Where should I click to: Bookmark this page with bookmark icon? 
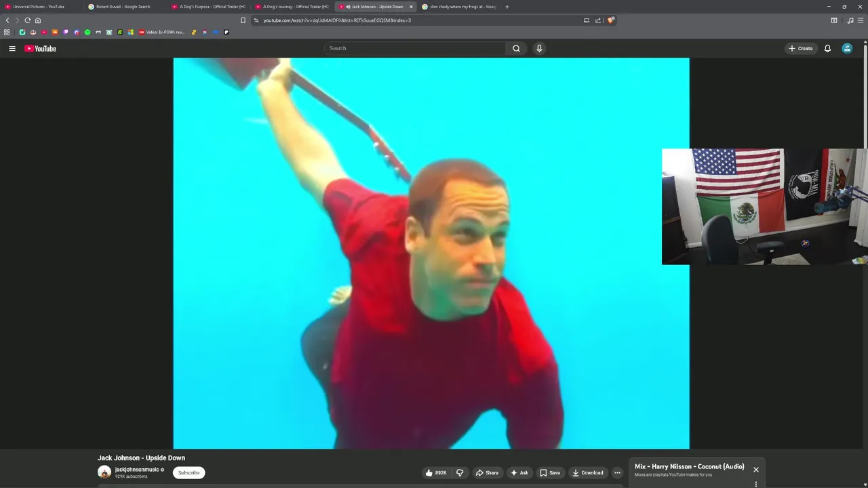pyautogui.click(x=243, y=20)
